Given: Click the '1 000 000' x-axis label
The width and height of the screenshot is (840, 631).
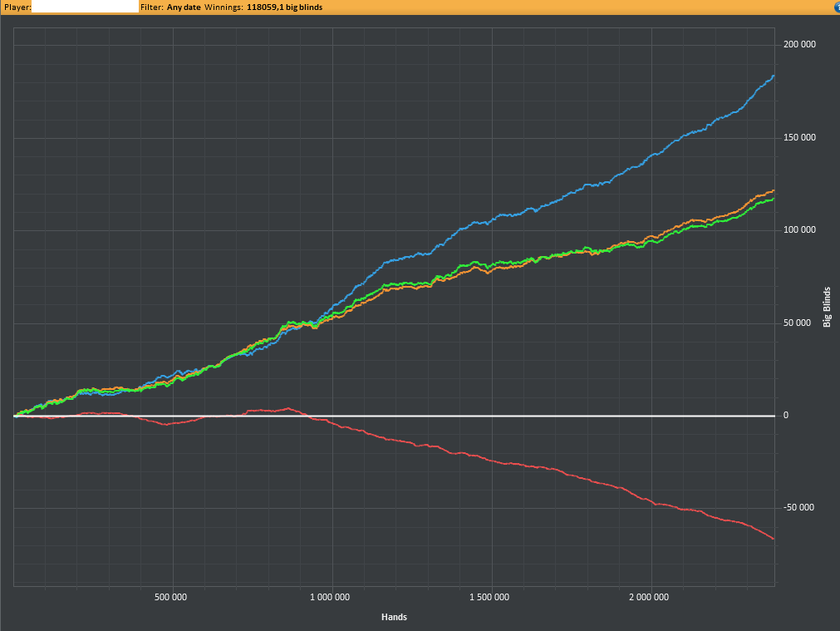Looking at the screenshot, I should 330,597.
